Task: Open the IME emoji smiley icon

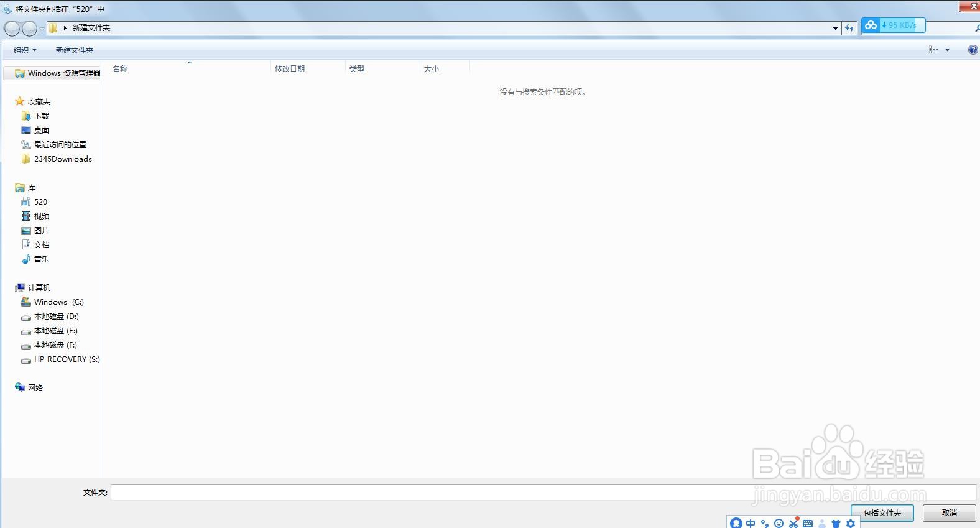Action: coord(779,524)
